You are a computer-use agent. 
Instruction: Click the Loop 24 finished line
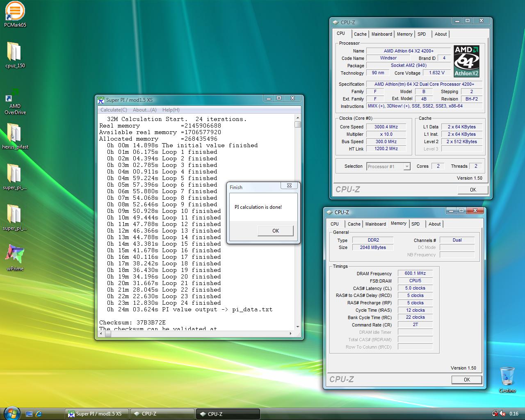pos(164,303)
